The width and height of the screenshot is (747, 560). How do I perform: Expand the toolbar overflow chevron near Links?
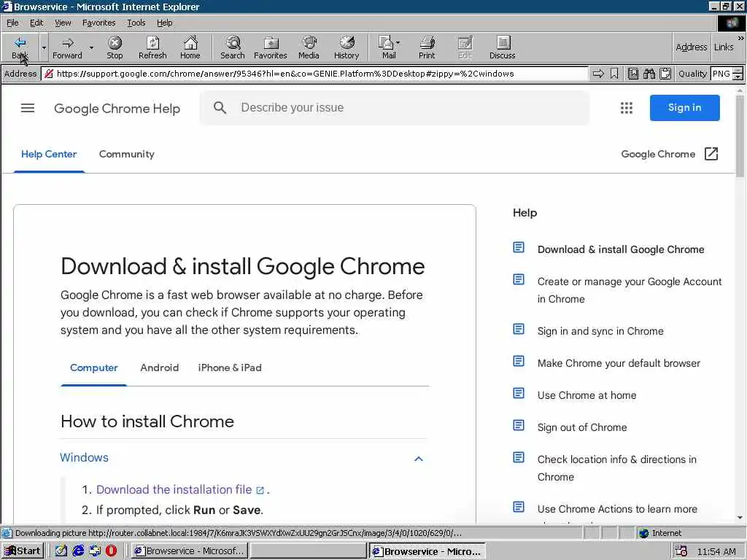(741, 38)
